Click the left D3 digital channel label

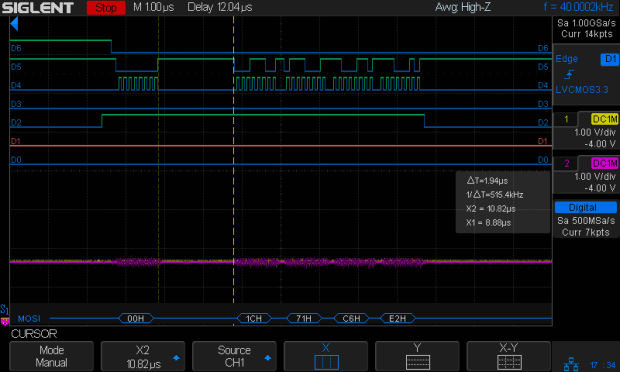pyautogui.click(x=16, y=104)
